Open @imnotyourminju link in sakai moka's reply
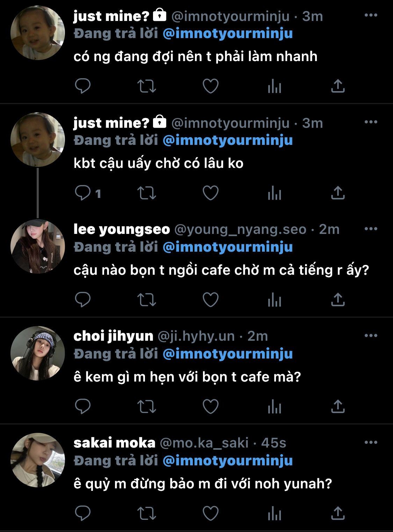Image resolution: width=393 pixels, height=532 pixels. click(228, 461)
